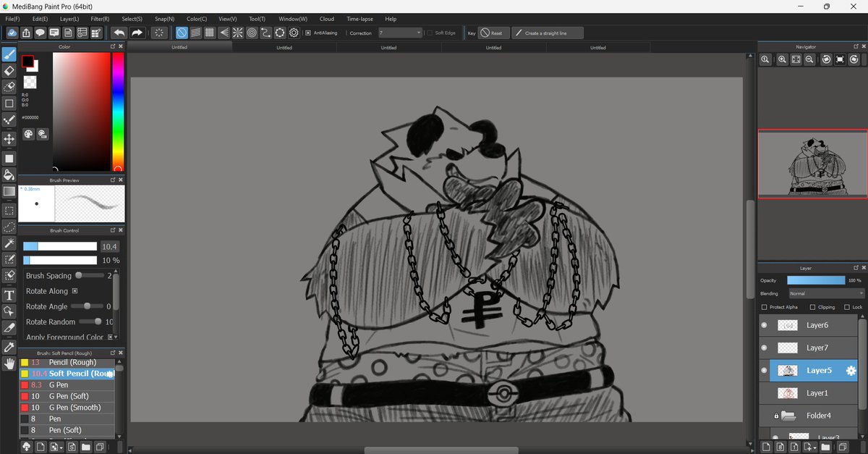Hide Layer6 visibility dot
Screen dimensions: 868x454
click(x=764, y=325)
